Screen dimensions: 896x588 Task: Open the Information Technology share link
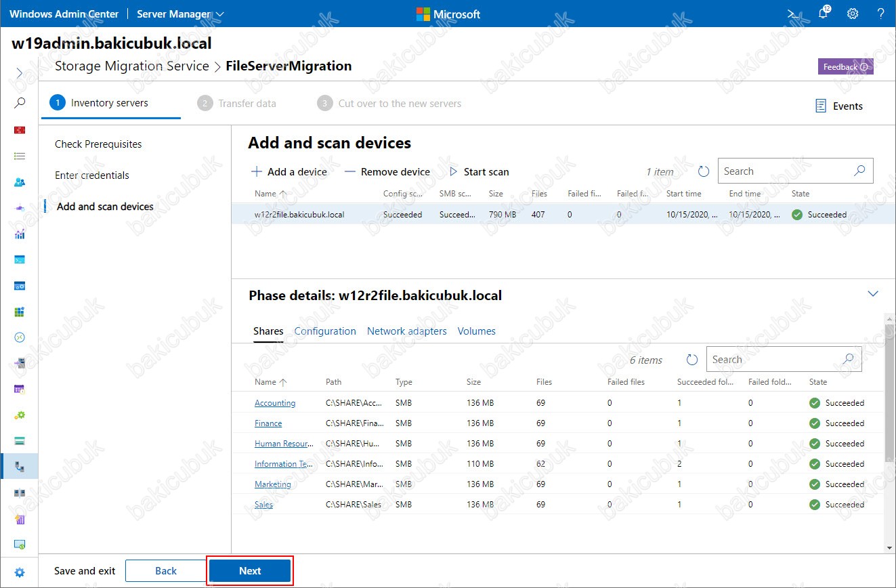(x=285, y=464)
